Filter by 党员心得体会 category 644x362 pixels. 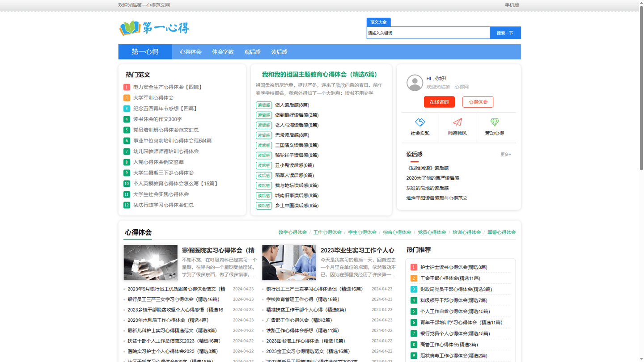[432, 232]
